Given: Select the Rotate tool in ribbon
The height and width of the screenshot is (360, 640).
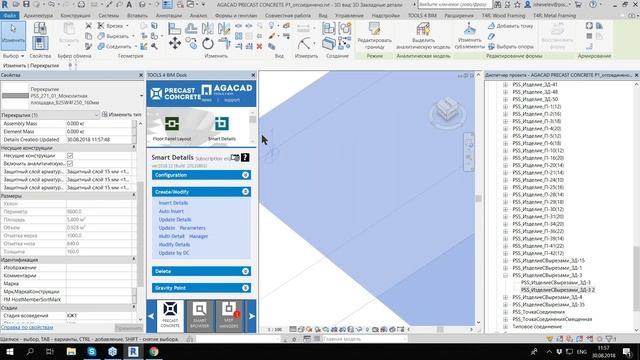Looking at the screenshot, I should [x=208, y=43].
